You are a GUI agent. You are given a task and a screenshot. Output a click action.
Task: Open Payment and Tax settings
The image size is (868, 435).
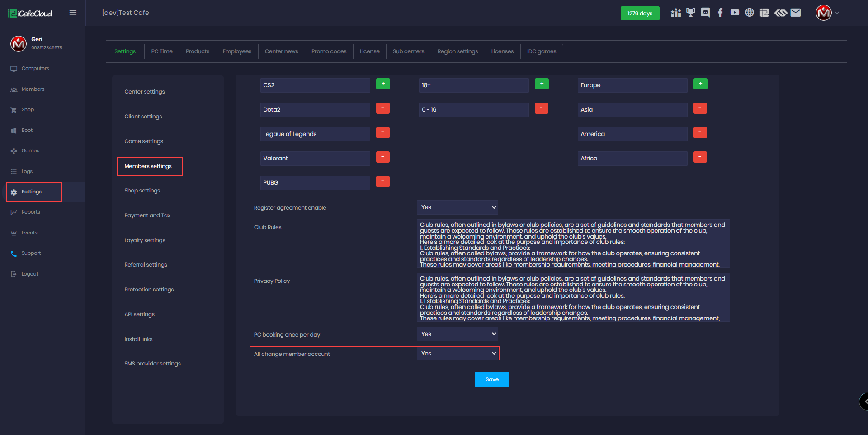[x=147, y=215]
